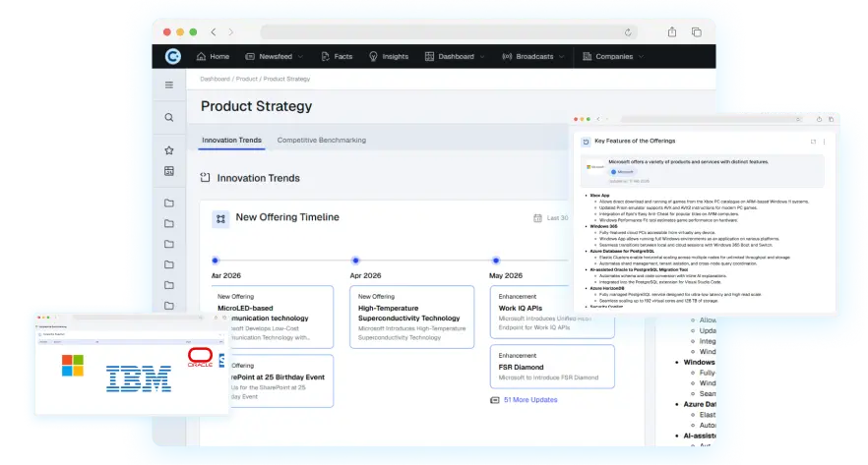Viewport: 868px width, 465px height.
Task: Reload the page in the main browser address bar
Action: pyautogui.click(x=628, y=32)
